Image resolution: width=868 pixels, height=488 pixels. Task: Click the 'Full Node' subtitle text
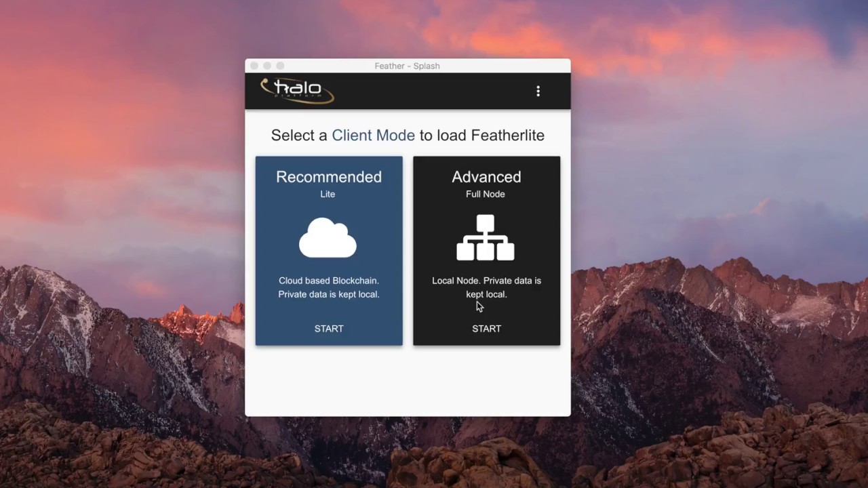point(486,194)
